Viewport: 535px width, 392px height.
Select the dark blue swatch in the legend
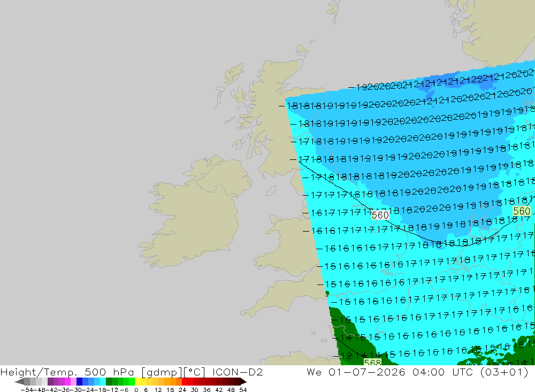click(79, 381)
